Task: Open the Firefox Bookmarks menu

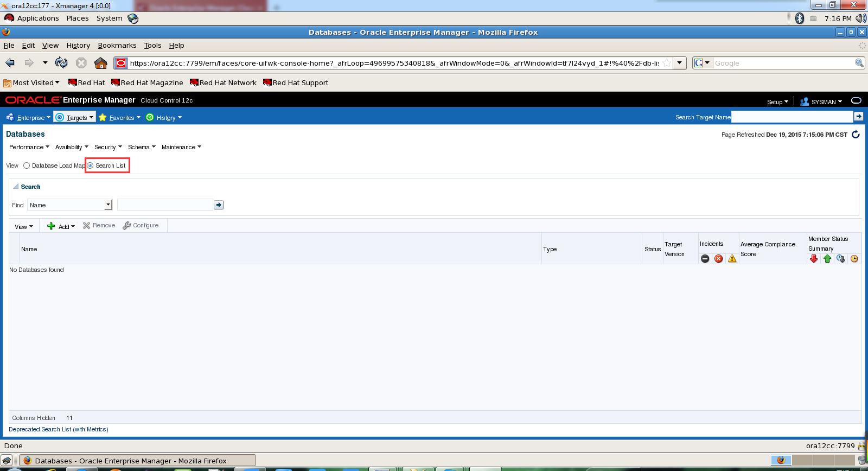Action: click(117, 46)
